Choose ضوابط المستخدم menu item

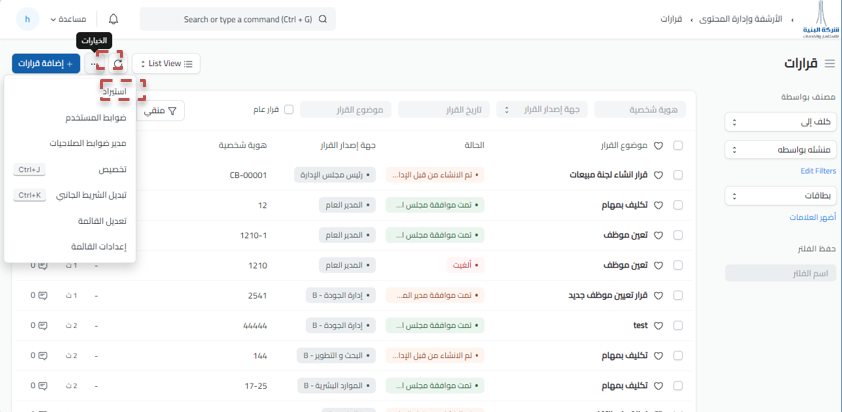[x=70, y=117]
